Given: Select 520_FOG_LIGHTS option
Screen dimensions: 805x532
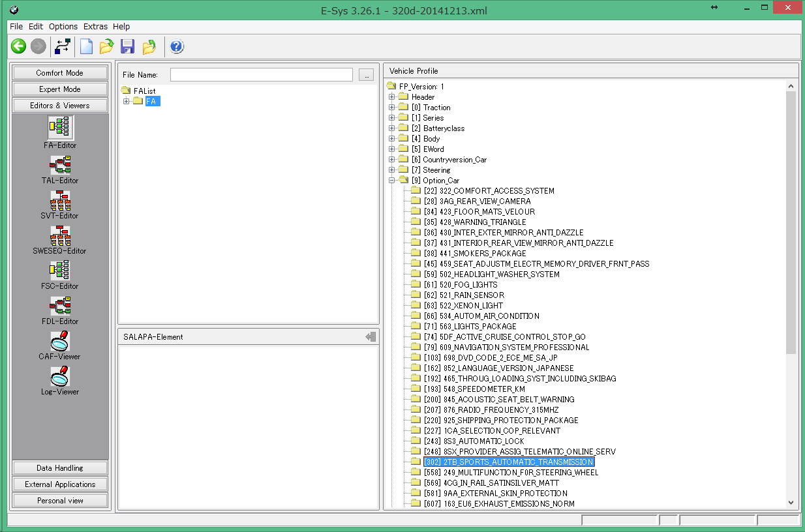Looking at the screenshot, I should [x=461, y=284].
